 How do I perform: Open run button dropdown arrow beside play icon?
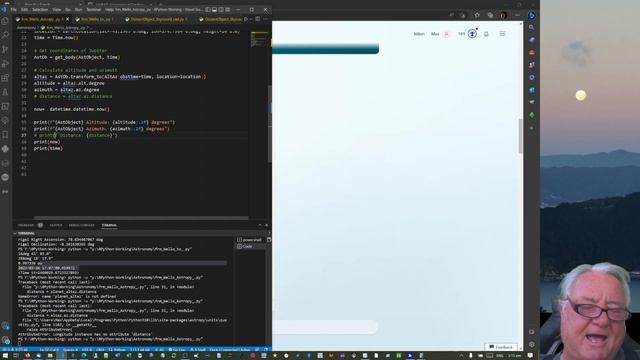tap(251, 19)
